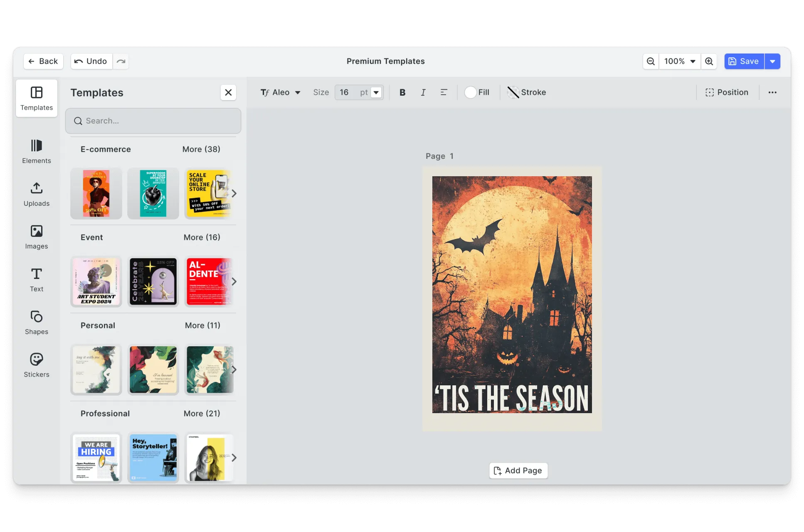Viewport: 804px width, 532px height.
Task: Click the Professional category heading
Action: [x=105, y=414]
